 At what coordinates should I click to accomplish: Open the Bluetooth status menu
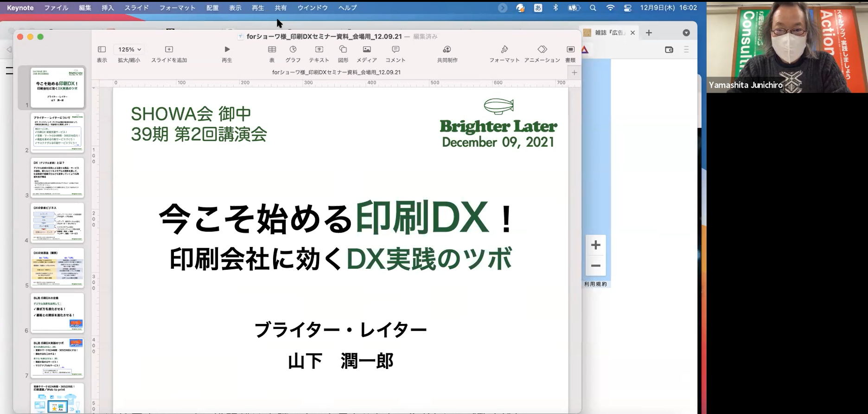pyautogui.click(x=555, y=8)
